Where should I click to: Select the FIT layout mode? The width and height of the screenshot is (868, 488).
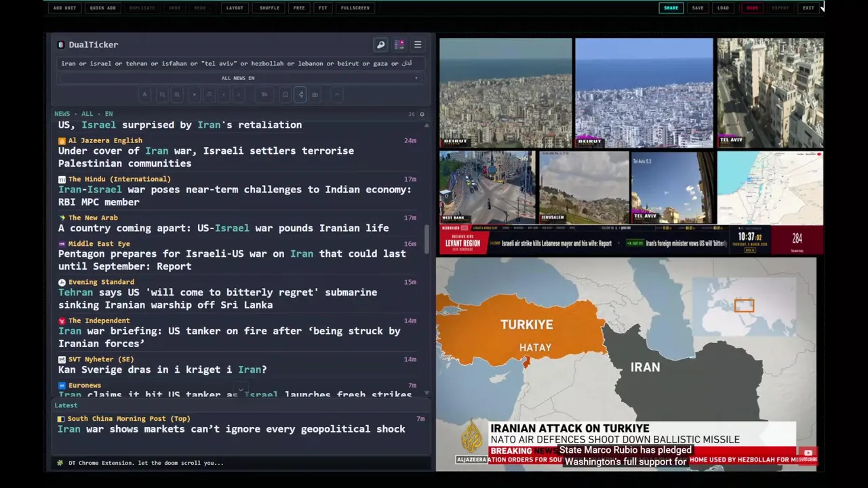pyautogui.click(x=323, y=8)
